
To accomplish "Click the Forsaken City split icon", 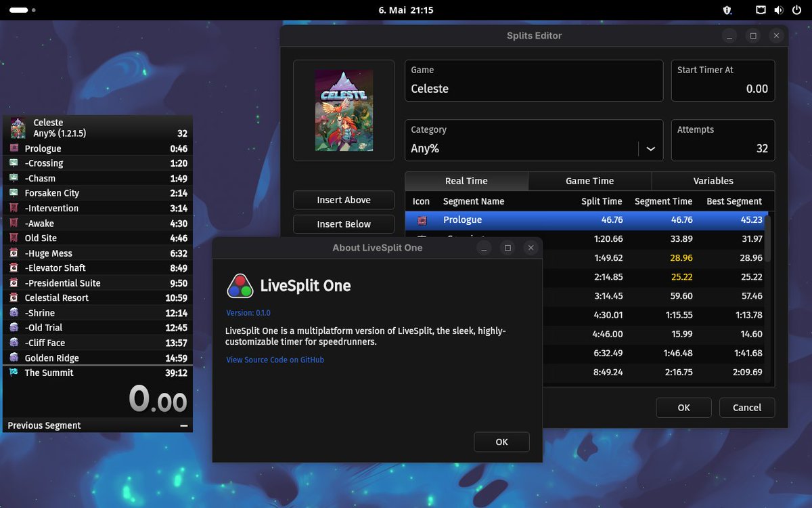I will 14,193.
